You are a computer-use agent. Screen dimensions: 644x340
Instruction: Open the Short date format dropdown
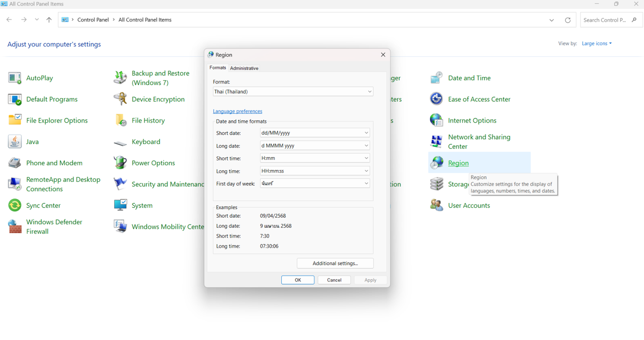click(315, 133)
